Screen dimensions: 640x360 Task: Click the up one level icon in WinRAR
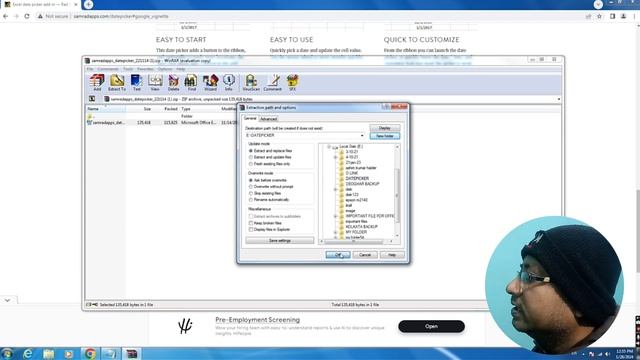(x=92, y=99)
